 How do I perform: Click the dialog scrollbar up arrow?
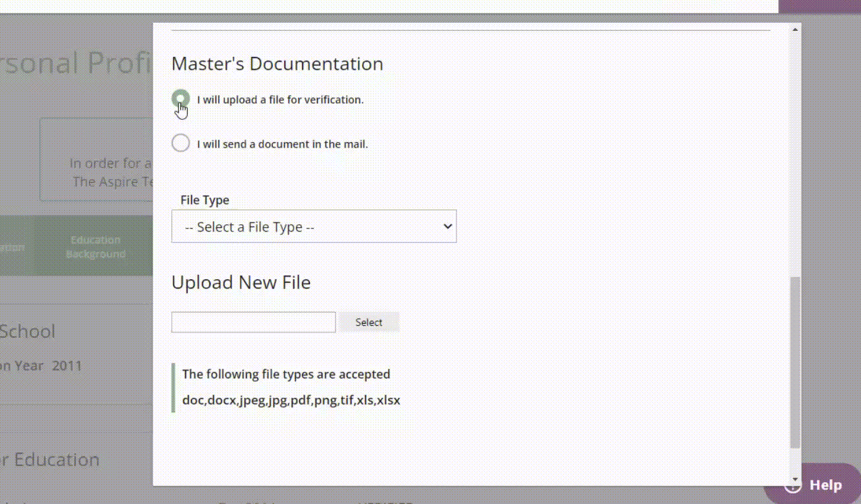coord(796,30)
